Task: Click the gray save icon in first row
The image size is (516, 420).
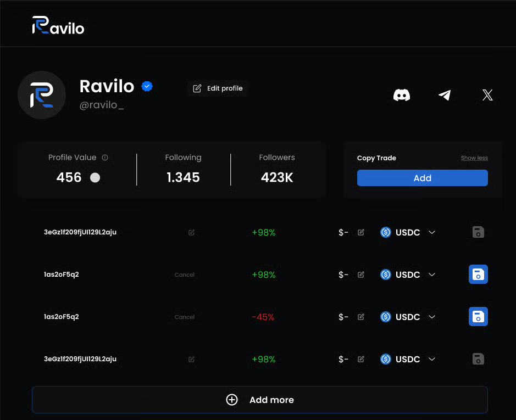Action: 478,232
